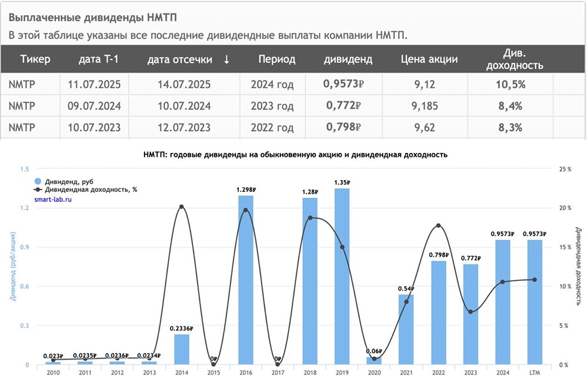
Task: Click the 2014 bar labeled 0.2336₽
Action: [x=182, y=349]
